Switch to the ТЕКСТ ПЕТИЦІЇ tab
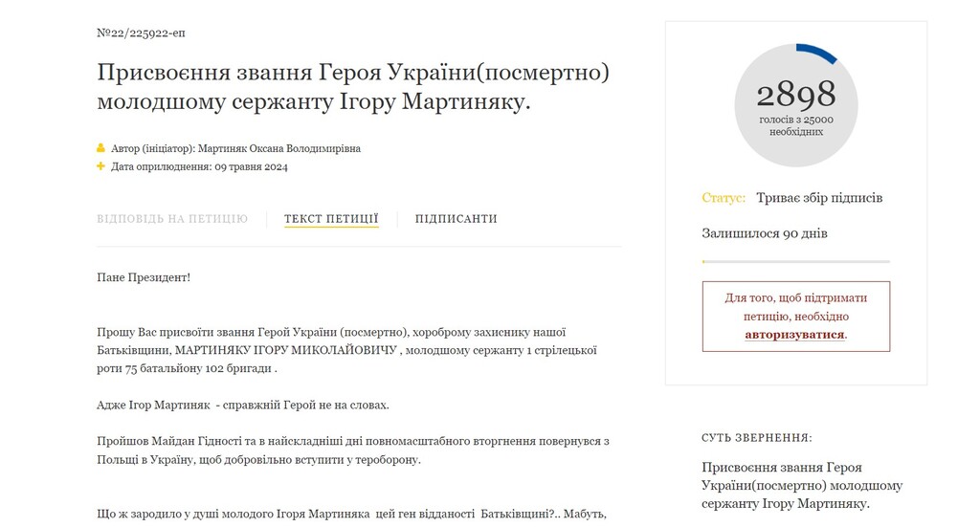 pos(331,218)
